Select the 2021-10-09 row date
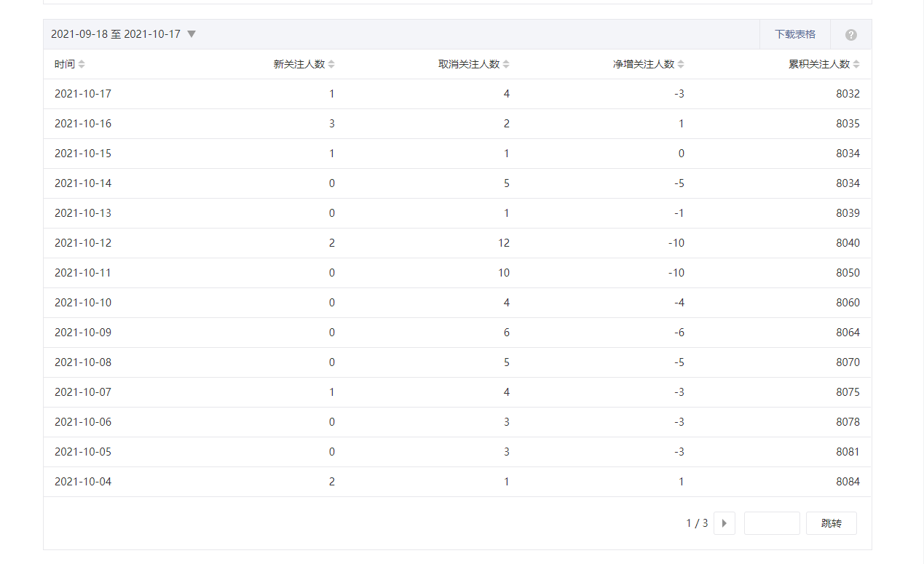 click(83, 333)
